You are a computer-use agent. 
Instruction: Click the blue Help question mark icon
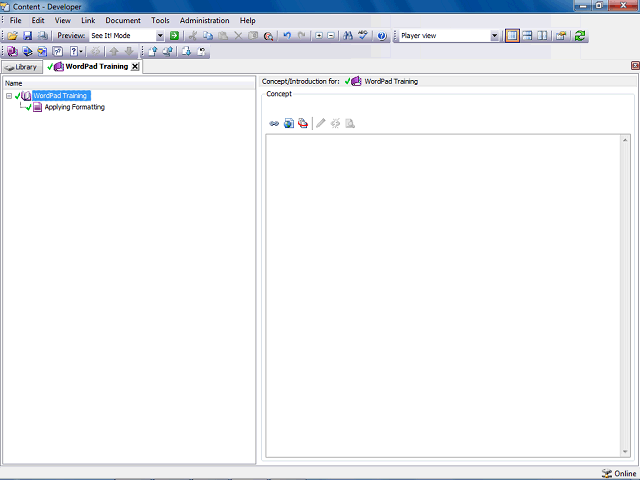(x=382, y=36)
